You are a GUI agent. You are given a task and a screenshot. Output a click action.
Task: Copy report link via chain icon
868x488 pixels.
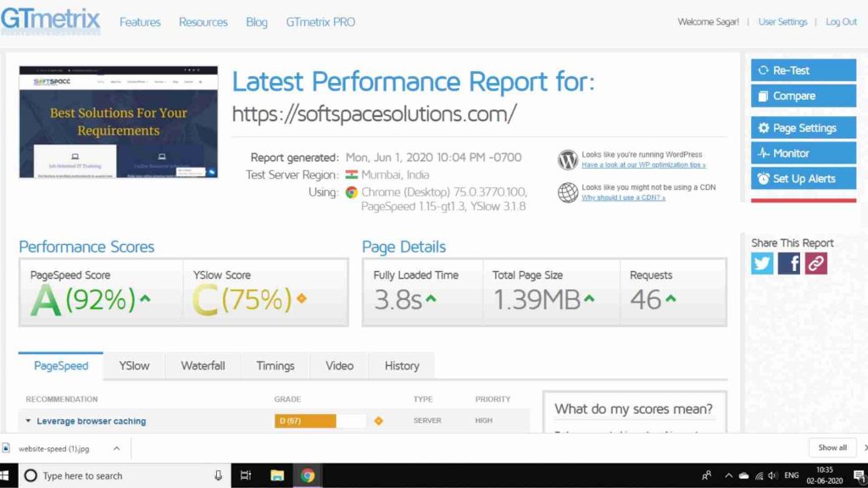click(816, 263)
